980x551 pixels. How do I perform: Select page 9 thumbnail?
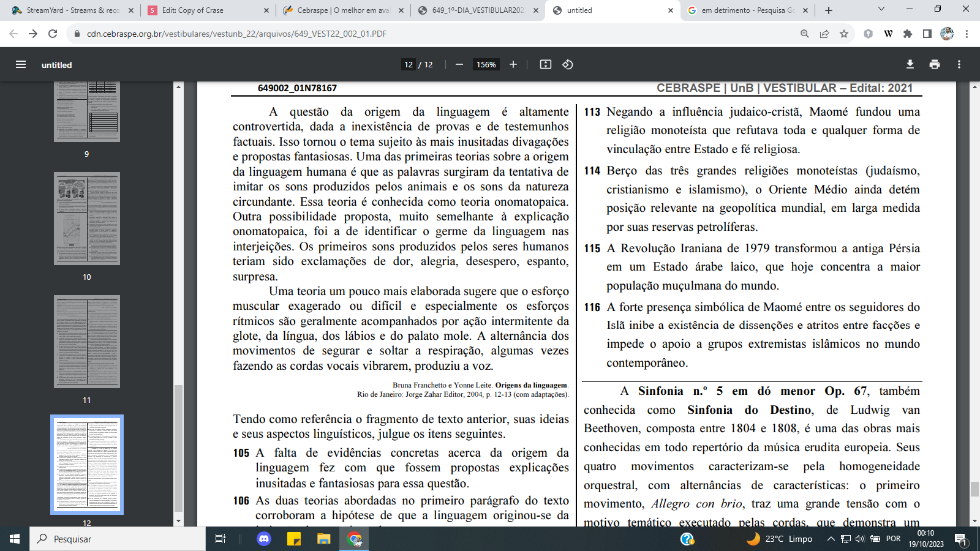pyautogui.click(x=87, y=111)
